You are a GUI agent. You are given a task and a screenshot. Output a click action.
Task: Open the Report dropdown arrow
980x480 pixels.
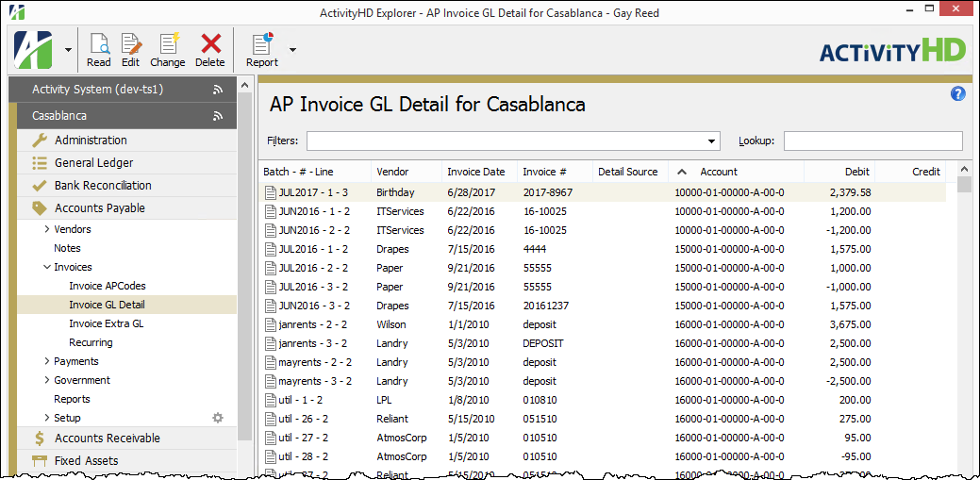click(292, 50)
